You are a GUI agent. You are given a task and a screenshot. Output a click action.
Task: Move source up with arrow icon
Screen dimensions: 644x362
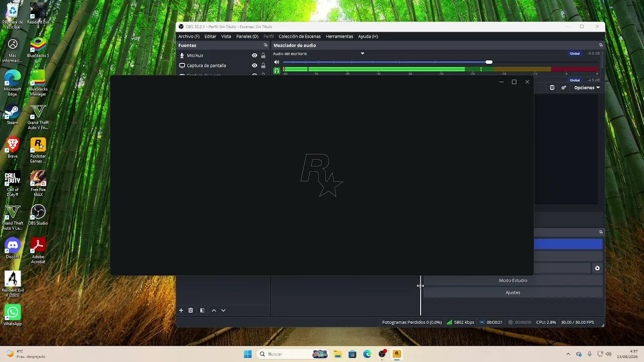click(214, 310)
